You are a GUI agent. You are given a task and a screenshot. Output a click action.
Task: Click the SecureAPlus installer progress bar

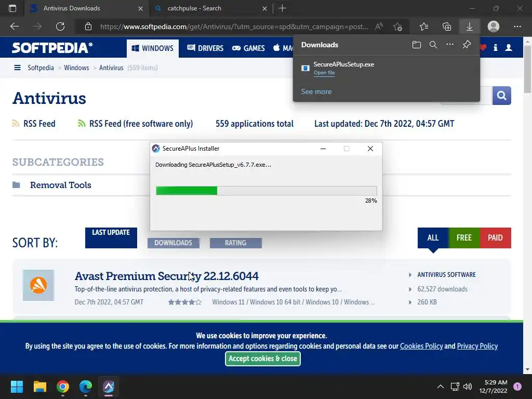click(267, 191)
